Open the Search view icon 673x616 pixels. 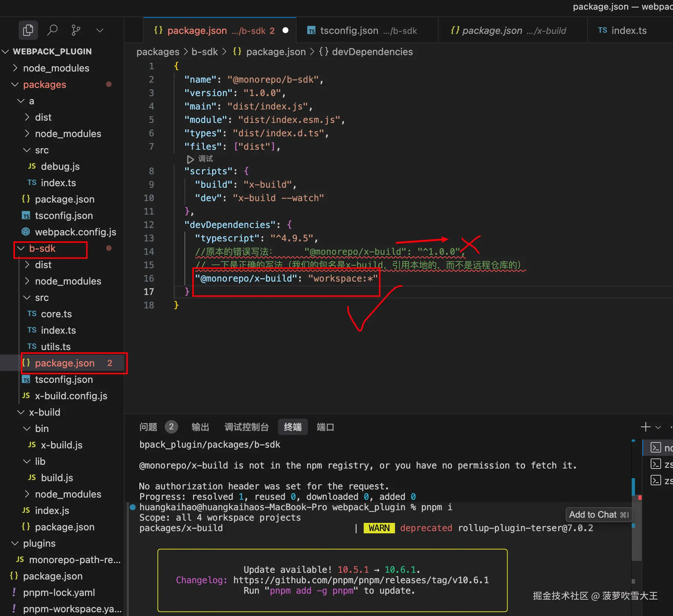point(52,30)
